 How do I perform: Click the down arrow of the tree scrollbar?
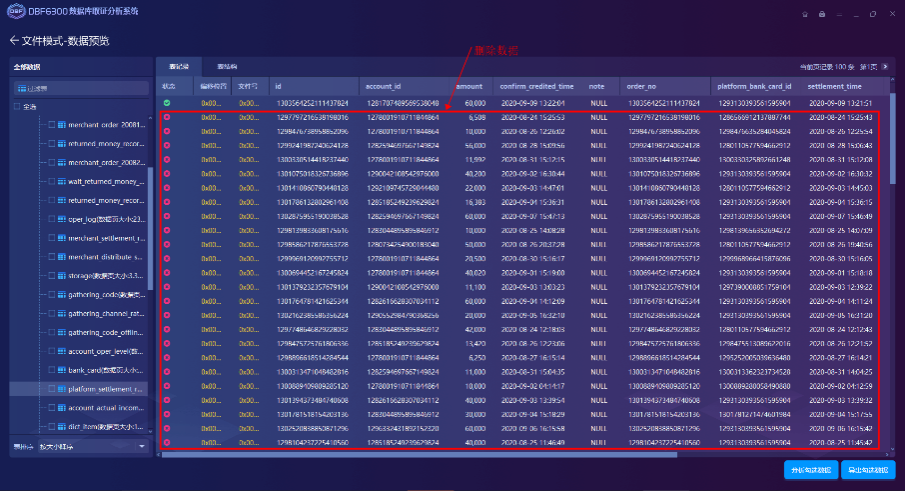click(150, 431)
